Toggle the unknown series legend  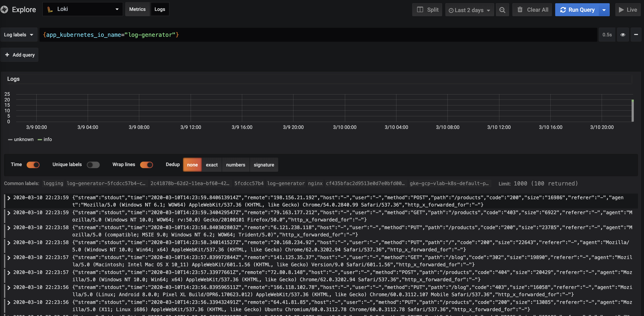tap(21, 139)
